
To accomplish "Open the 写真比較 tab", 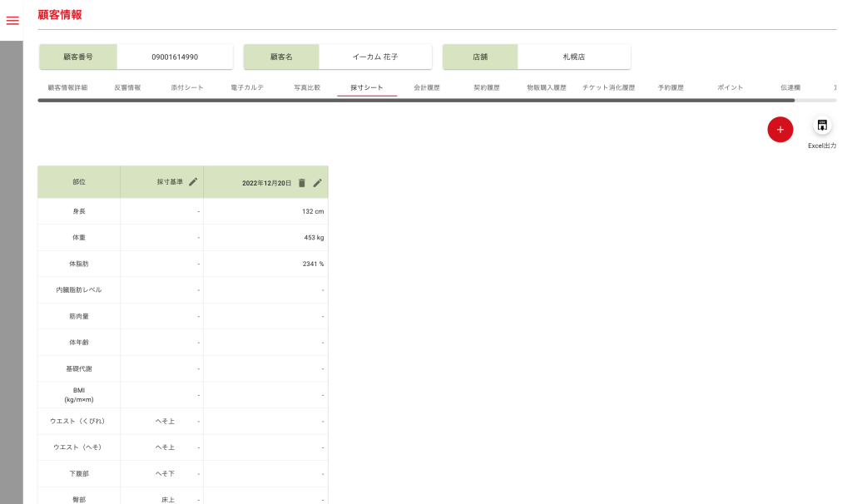I will [x=307, y=87].
